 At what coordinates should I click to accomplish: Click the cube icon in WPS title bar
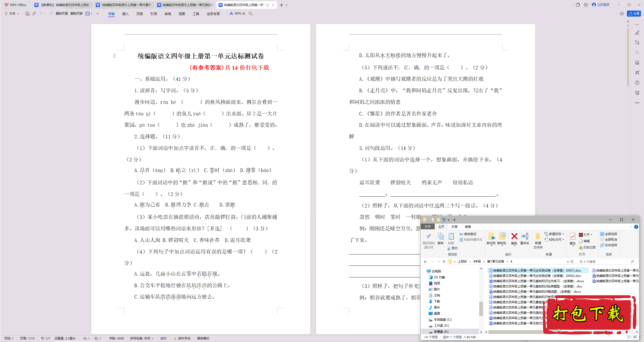point(586,5)
